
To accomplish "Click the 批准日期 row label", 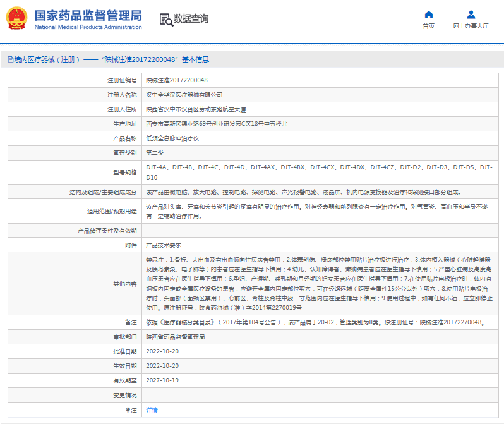I will pos(125,351).
